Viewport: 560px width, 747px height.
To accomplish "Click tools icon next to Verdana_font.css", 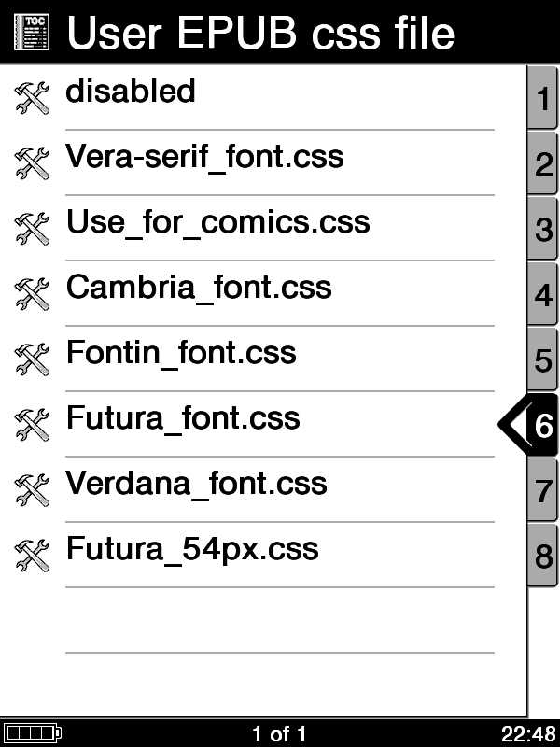I will (33, 489).
